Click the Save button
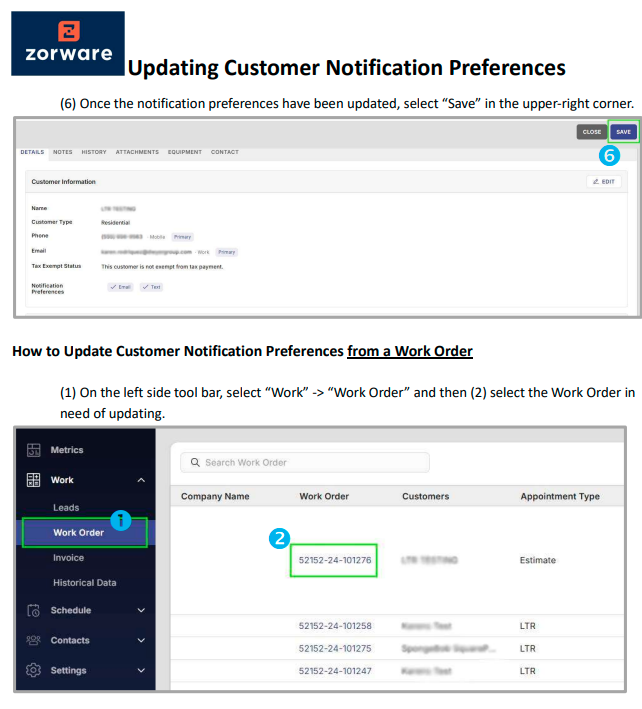The width and height of the screenshot is (642, 709). [623, 132]
